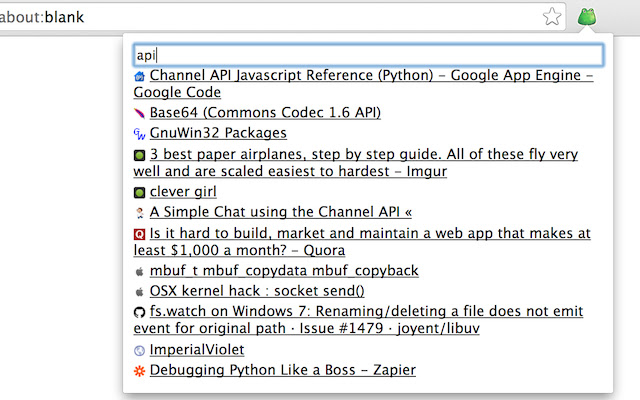Open the clever girl link
Screen dimensions: 640x400
pos(183,191)
